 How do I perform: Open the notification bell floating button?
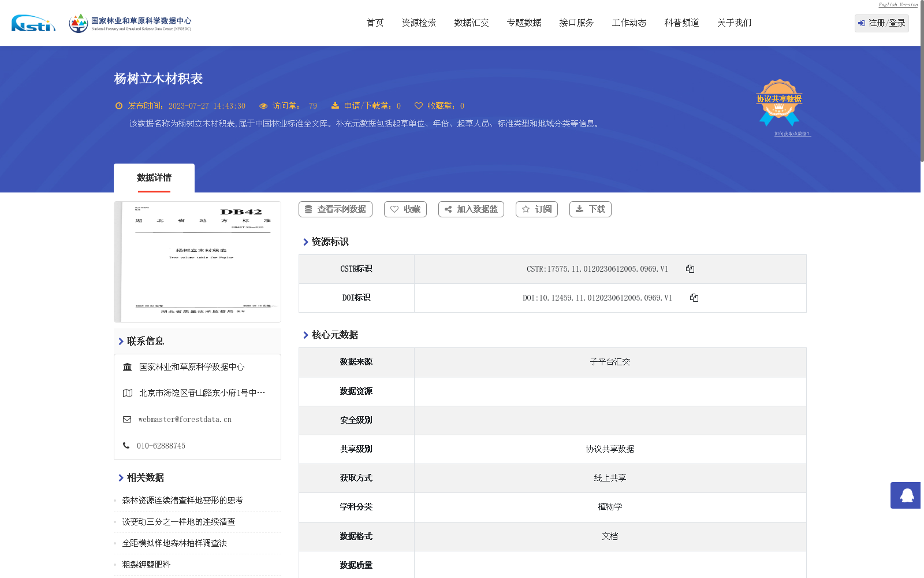point(905,495)
